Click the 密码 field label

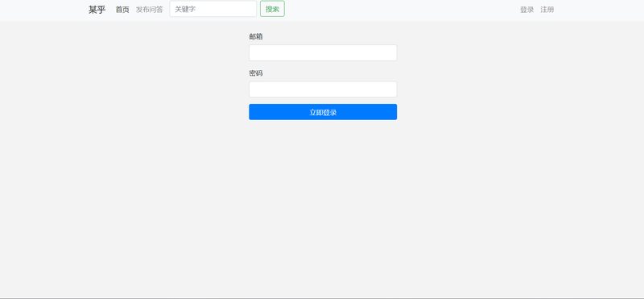(x=256, y=73)
